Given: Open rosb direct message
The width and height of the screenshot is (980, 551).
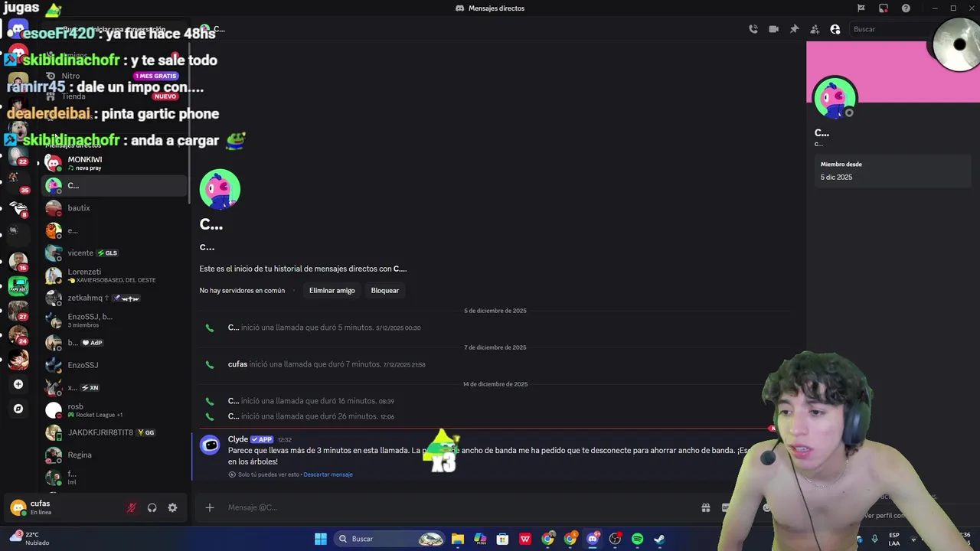Looking at the screenshot, I should (x=115, y=410).
